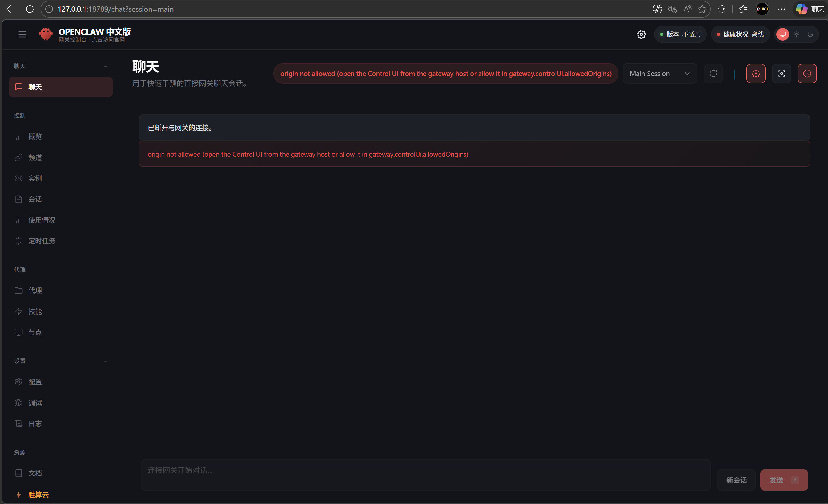This screenshot has width=828, height=504.
Task: Switch to light theme using sun icon
Action: (797, 34)
